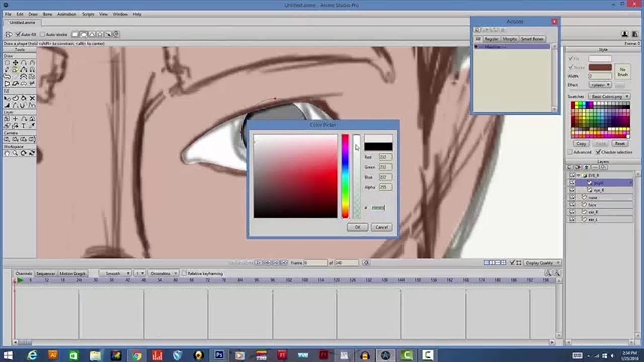Open dropdown next to Smooth showing 1
The width and height of the screenshot is (644, 362).
[x=139, y=273]
